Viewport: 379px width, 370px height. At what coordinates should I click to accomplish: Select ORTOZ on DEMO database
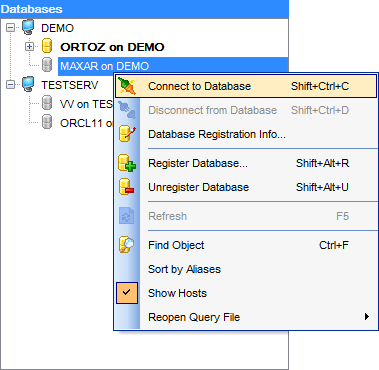tap(112, 47)
